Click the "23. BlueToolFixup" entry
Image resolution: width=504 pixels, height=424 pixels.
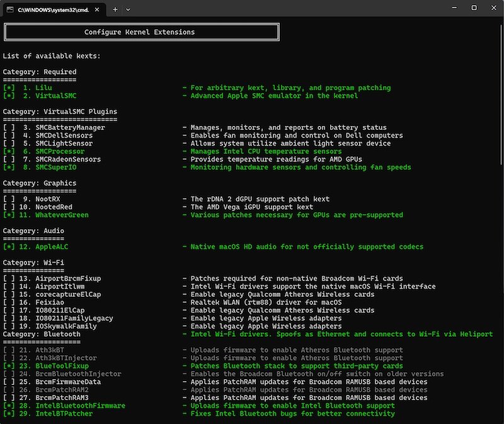pos(54,366)
